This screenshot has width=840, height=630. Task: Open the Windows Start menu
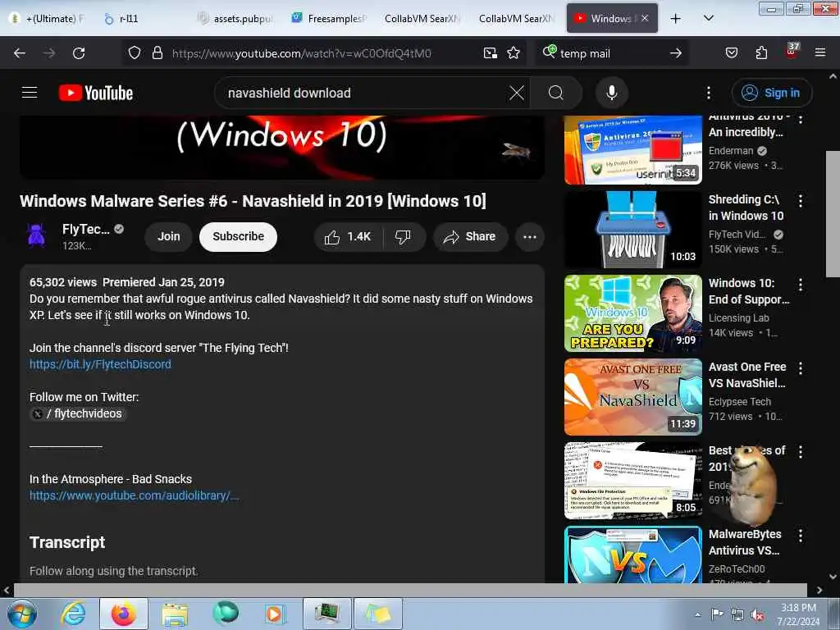click(x=21, y=614)
